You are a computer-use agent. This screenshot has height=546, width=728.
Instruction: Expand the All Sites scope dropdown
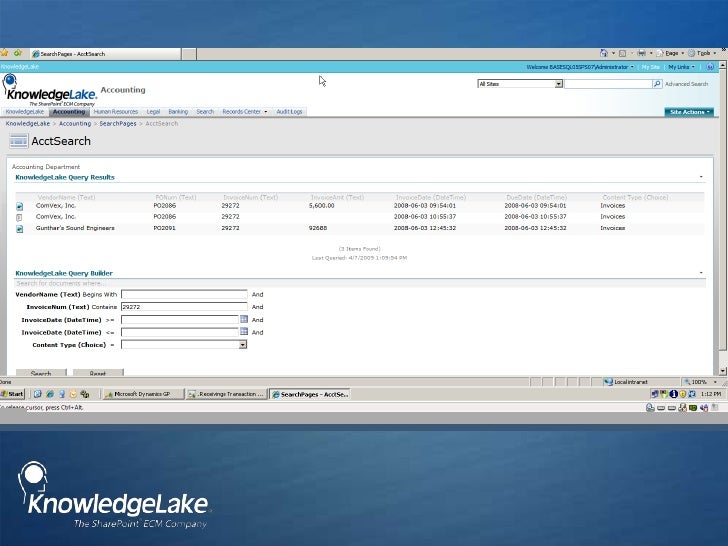(559, 84)
